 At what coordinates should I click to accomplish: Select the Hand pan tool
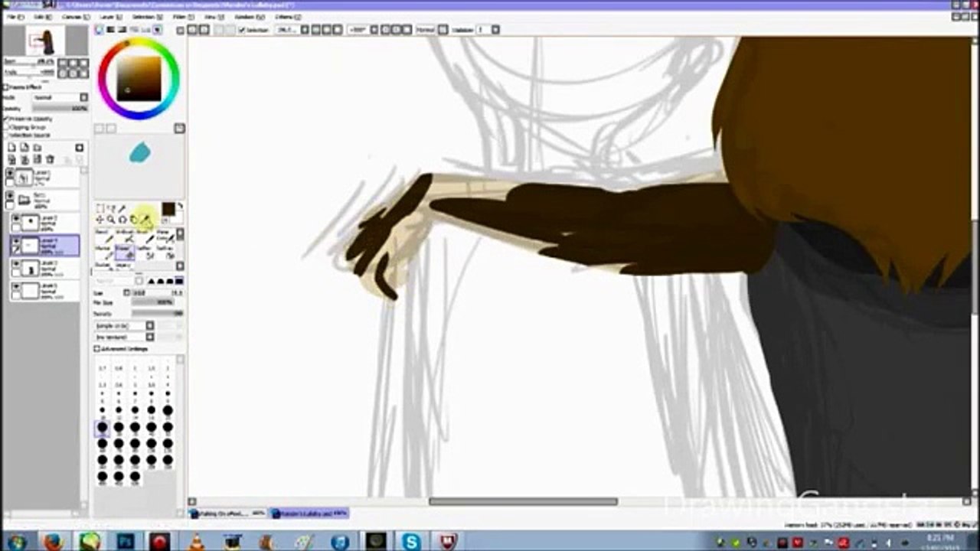pyautogui.click(x=133, y=220)
